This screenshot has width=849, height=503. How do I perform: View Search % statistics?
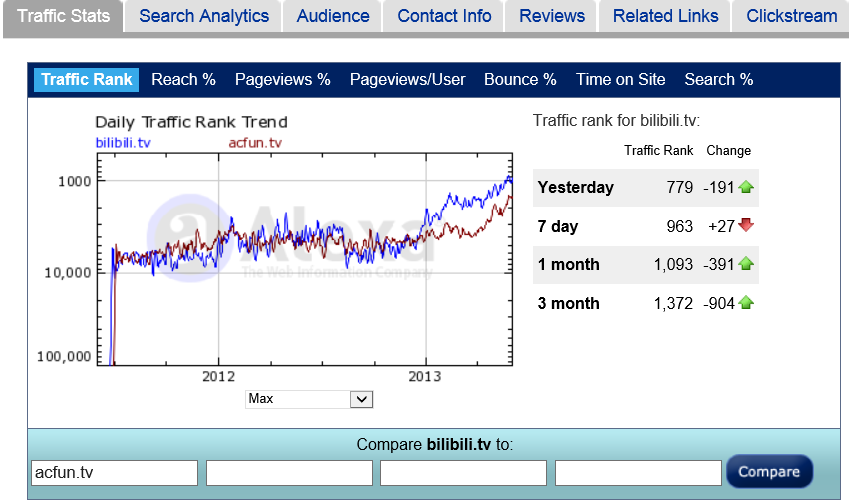[719, 80]
